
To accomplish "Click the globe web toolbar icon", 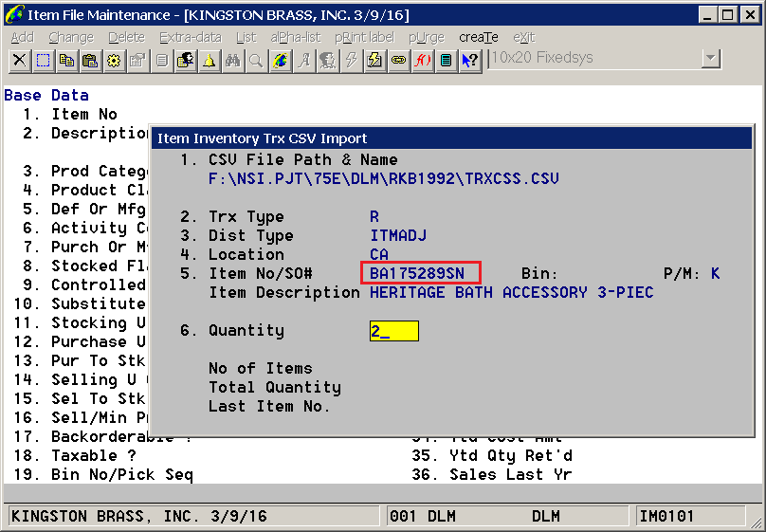I will [x=281, y=61].
